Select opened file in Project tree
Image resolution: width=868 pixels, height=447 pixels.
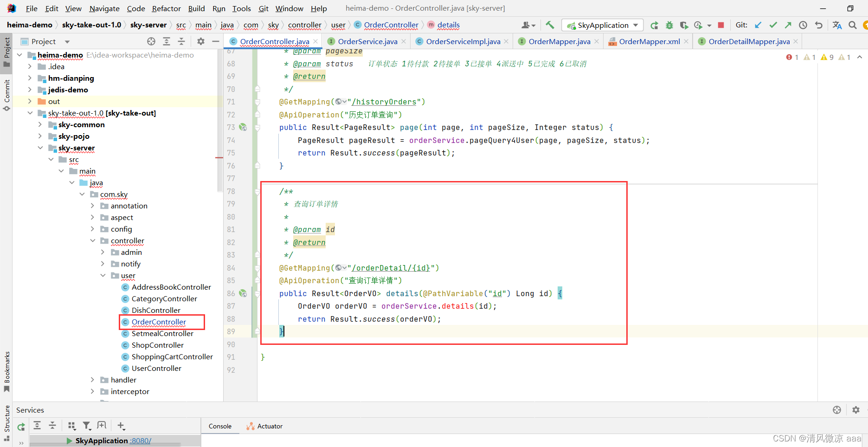click(151, 41)
